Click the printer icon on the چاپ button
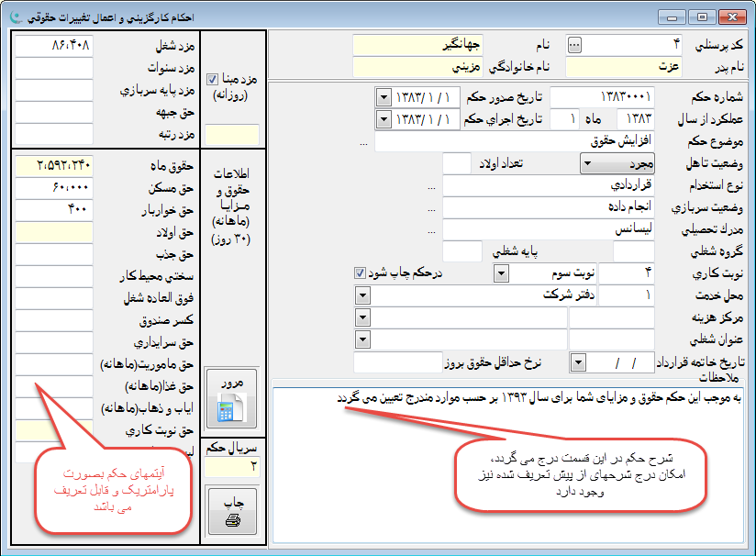Screen dimensions: 756x556 [x=232, y=520]
